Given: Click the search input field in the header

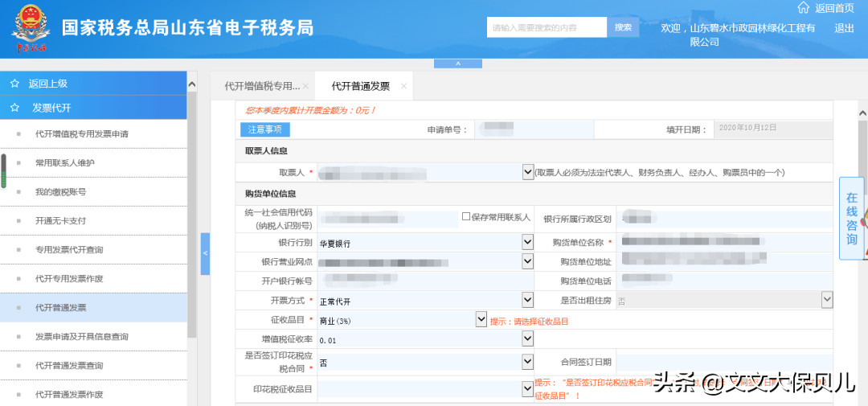Looking at the screenshot, I should pos(547,27).
